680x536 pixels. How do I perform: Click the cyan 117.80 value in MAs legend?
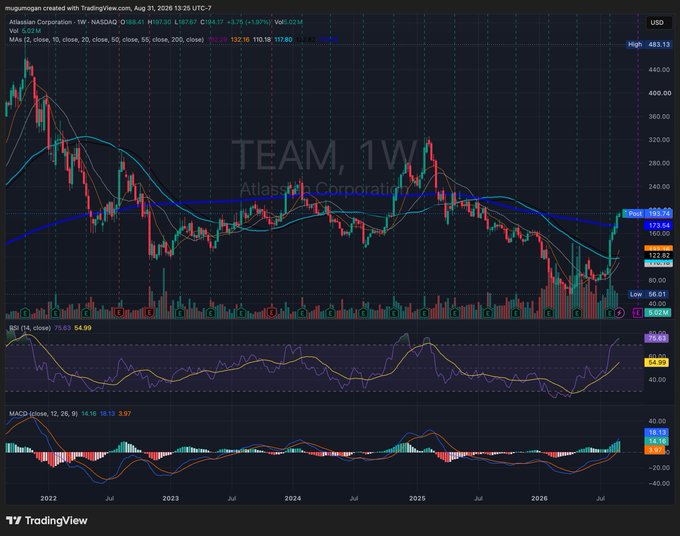(x=283, y=39)
